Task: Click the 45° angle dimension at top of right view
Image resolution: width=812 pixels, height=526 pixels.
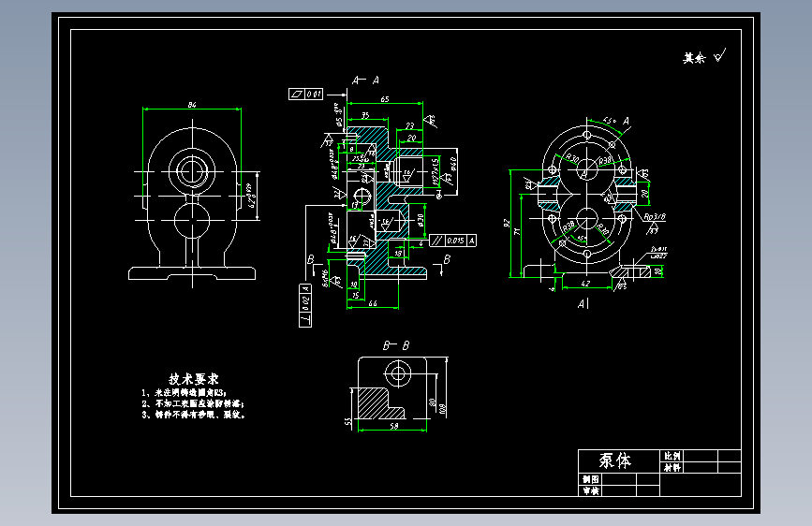Action: pyautogui.click(x=609, y=121)
